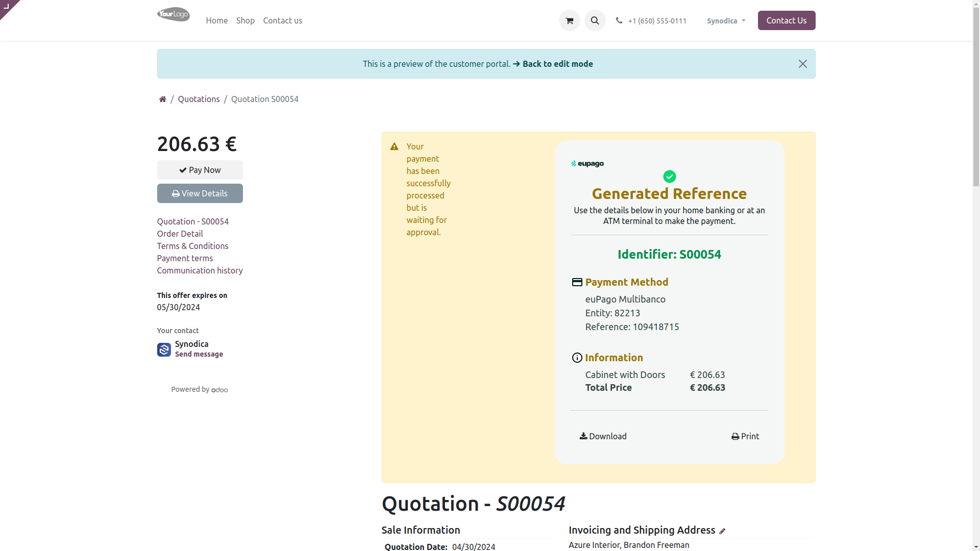
Task: Click the credit card Payment Method icon
Action: pos(577,282)
